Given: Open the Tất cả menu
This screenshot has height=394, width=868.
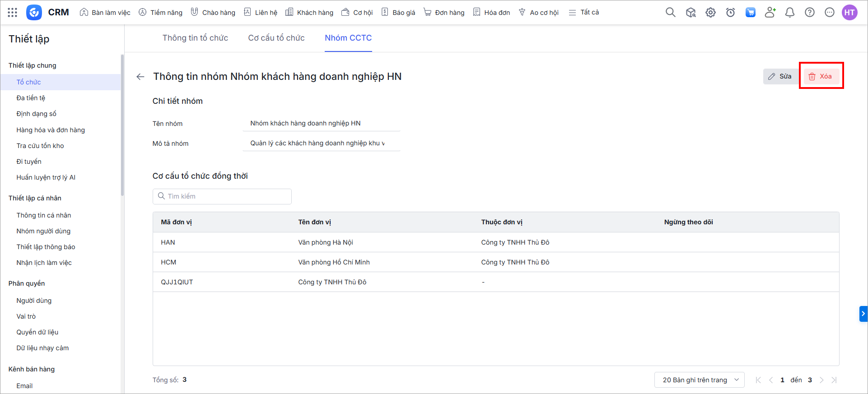Looking at the screenshot, I should click(583, 12).
